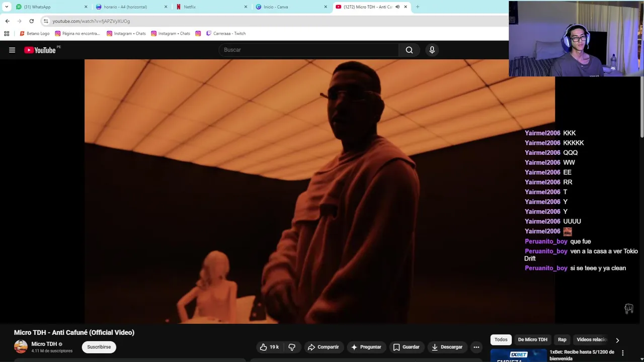Image resolution: width=644 pixels, height=362 pixels.
Task: Open the 1xBet ad thumbnail
Action: 518,355
